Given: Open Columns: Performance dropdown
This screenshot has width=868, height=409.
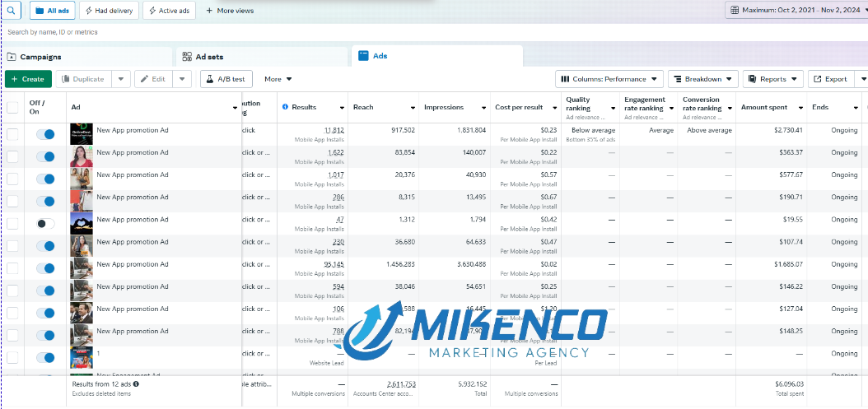Looking at the screenshot, I should click(x=609, y=79).
